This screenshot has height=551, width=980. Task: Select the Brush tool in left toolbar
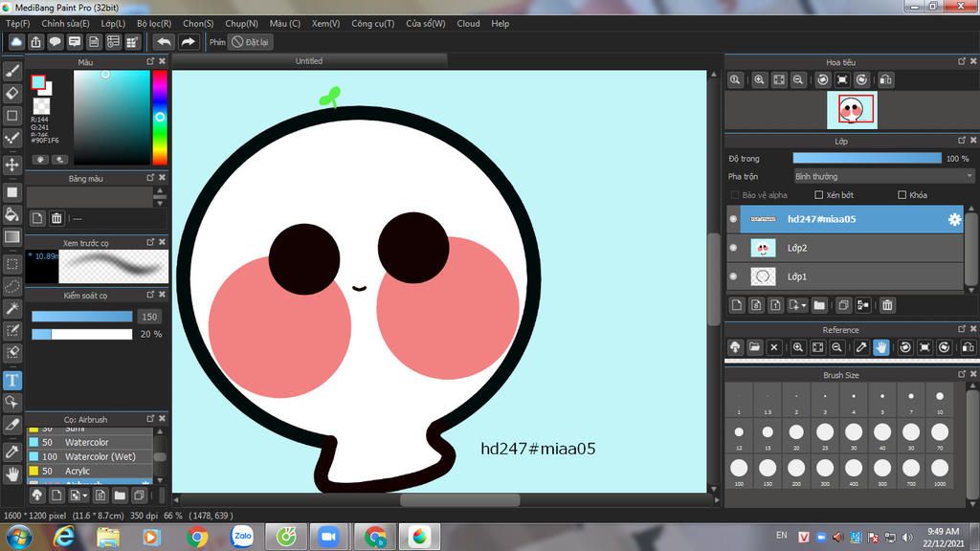[x=11, y=71]
